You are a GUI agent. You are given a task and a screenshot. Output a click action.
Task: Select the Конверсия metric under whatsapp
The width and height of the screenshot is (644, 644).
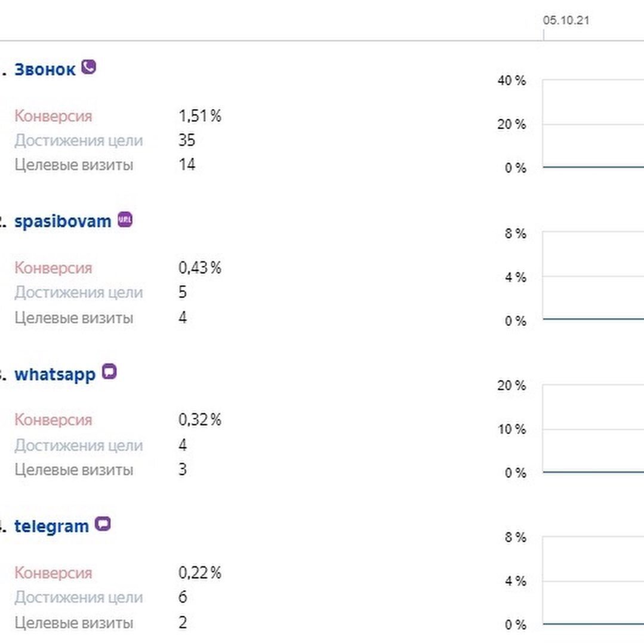tap(53, 420)
